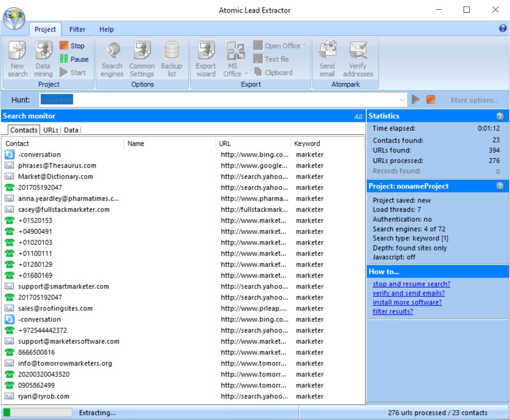The height and width of the screenshot is (420, 510).
Task: Open Project panel help icon
Action: (x=500, y=186)
